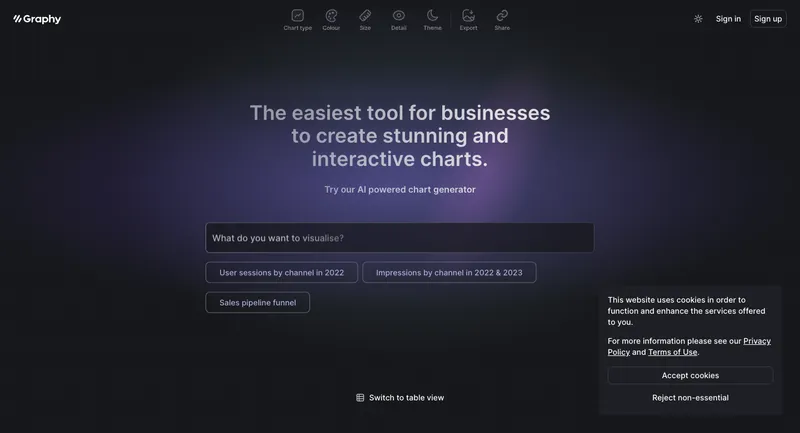Open the Detail eye tool
The width and height of the screenshot is (800, 433).
coord(398,16)
